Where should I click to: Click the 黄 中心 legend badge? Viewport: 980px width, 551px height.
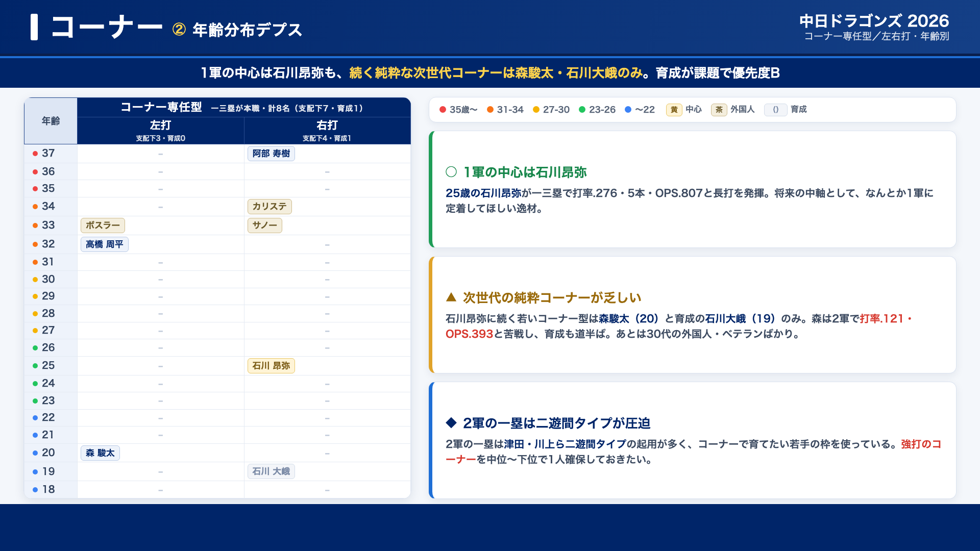coord(674,110)
